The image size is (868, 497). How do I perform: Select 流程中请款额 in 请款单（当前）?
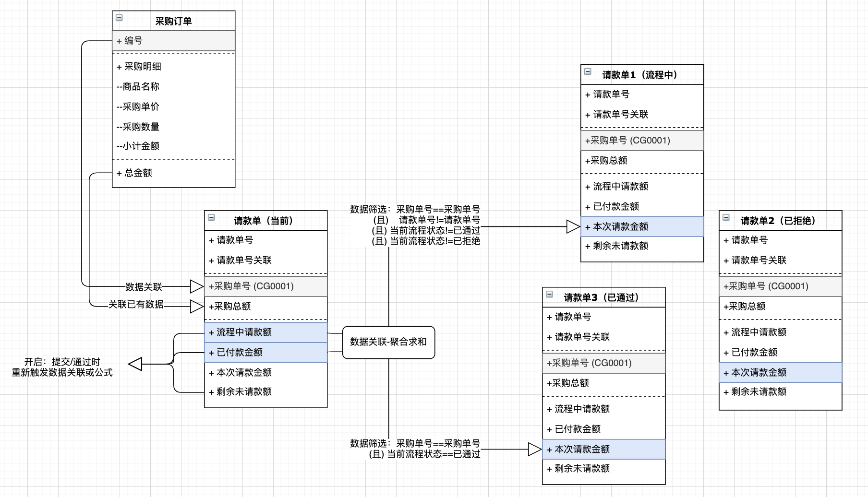click(x=266, y=332)
